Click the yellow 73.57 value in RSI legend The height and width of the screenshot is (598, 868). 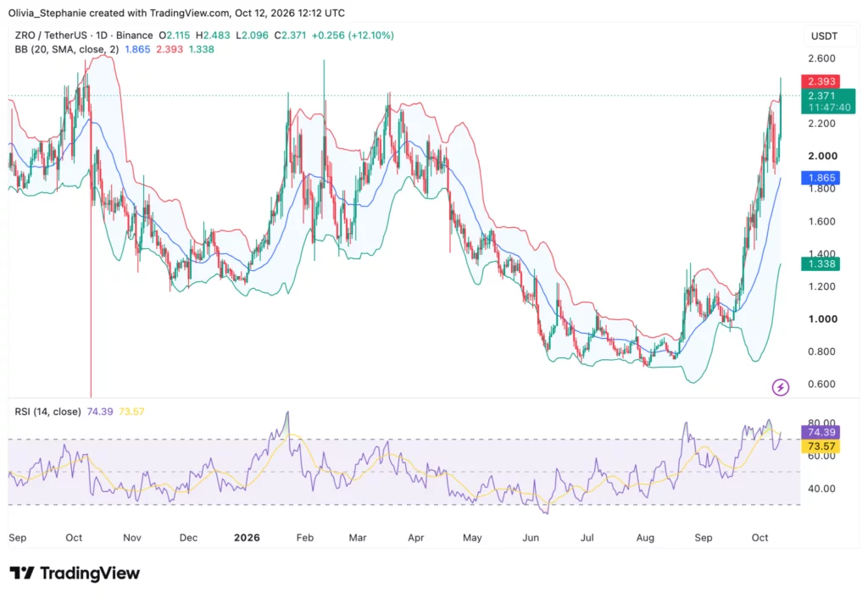(131, 412)
